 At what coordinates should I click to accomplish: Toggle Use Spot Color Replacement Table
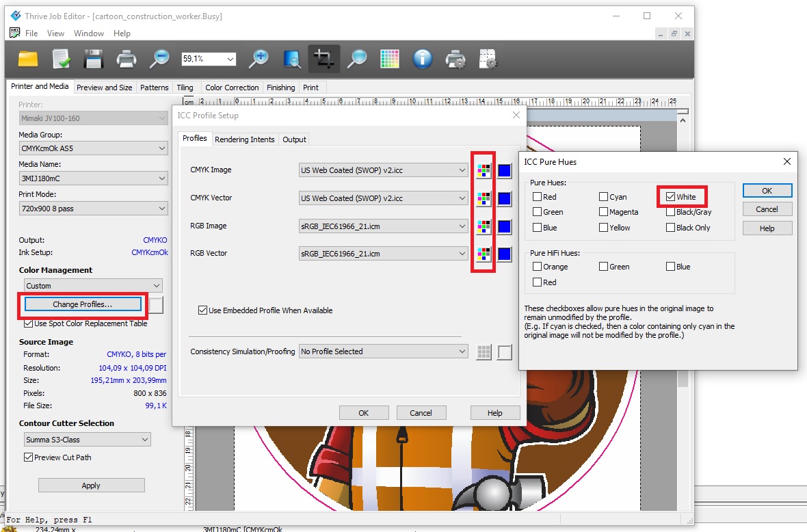(x=28, y=323)
